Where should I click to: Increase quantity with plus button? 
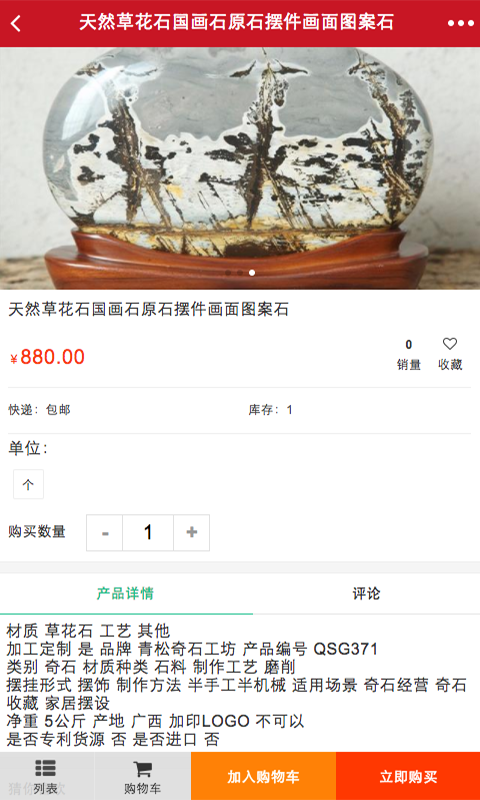pyautogui.click(x=191, y=533)
